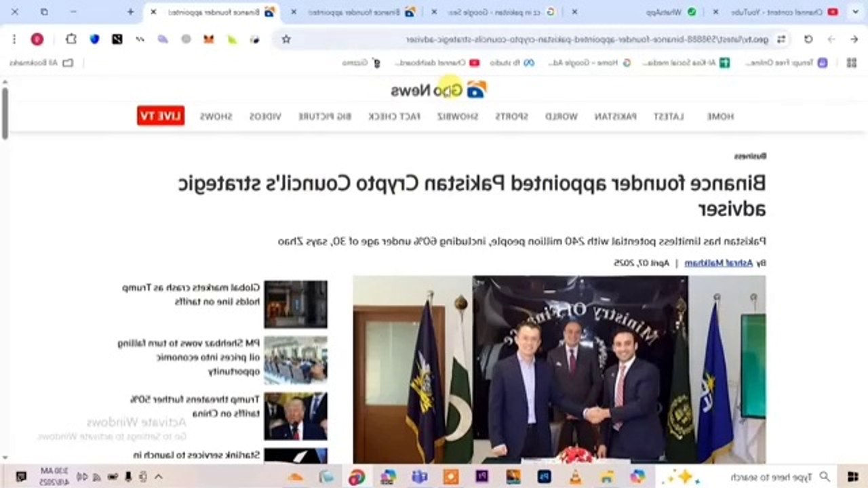
Task: Open the LATEST news section
Action: pyautogui.click(x=668, y=116)
